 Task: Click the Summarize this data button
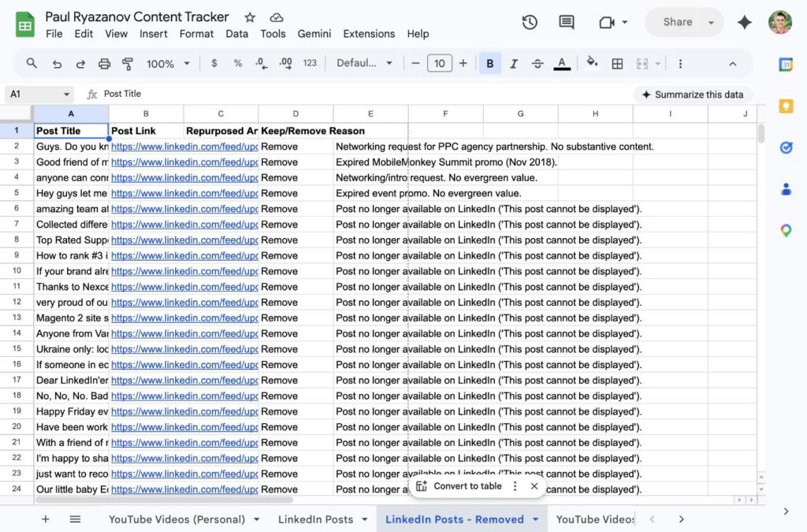(x=694, y=94)
